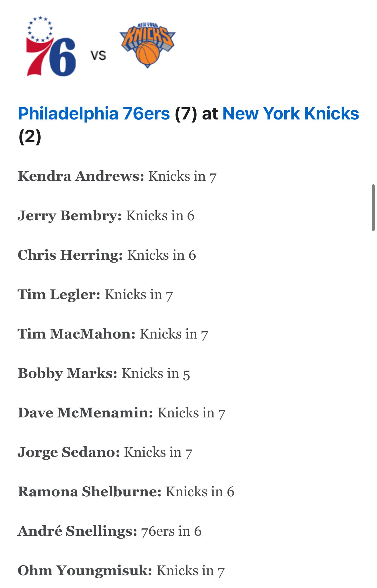Click the 'vs' text between logos
377x588 pixels.
click(x=98, y=55)
